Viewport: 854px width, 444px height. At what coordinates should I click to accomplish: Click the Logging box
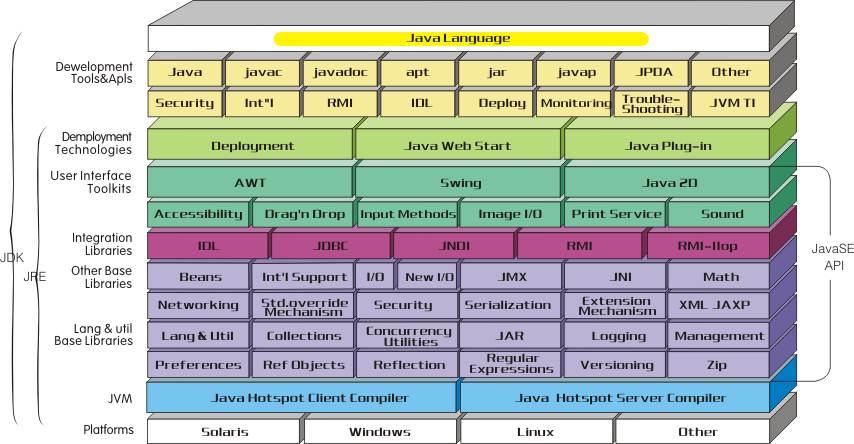615,336
